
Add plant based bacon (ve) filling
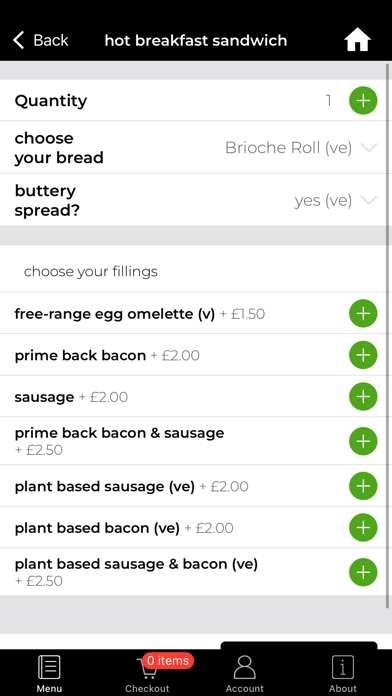363,527
